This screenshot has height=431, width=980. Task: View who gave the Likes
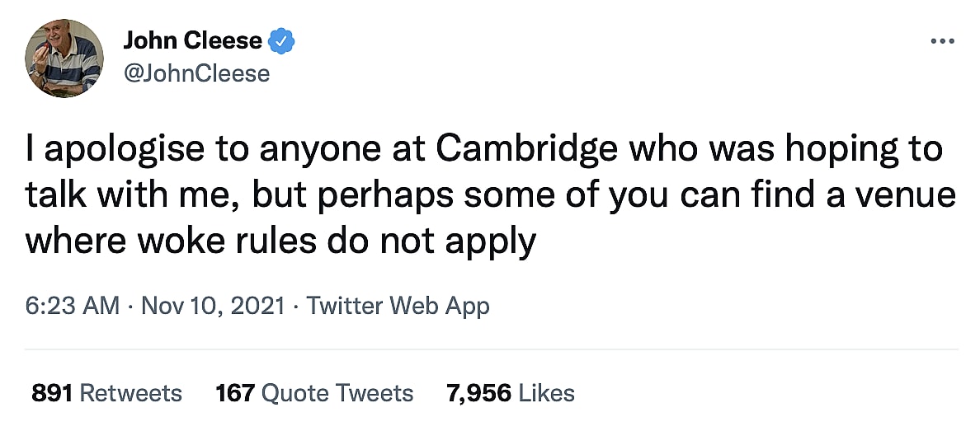(x=546, y=393)
